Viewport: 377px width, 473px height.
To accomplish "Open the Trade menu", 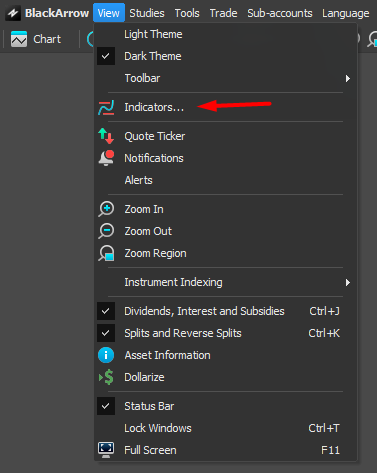I will pos(223,13).
